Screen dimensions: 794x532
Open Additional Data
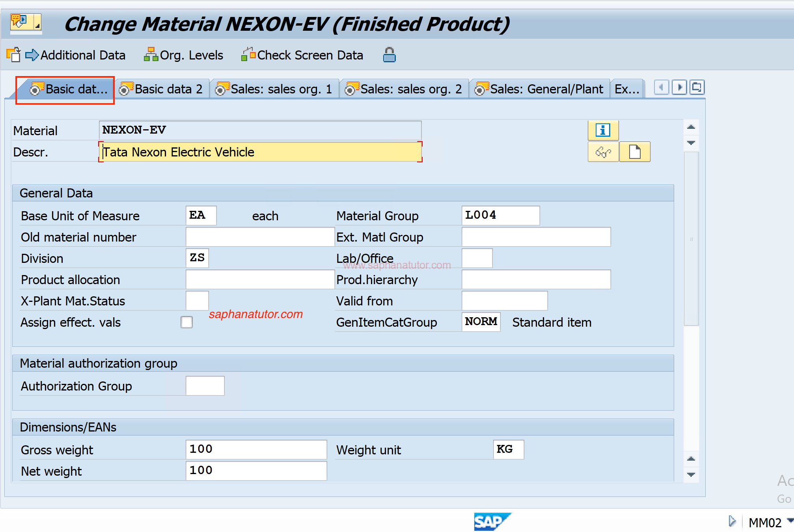tap(75, 55)
